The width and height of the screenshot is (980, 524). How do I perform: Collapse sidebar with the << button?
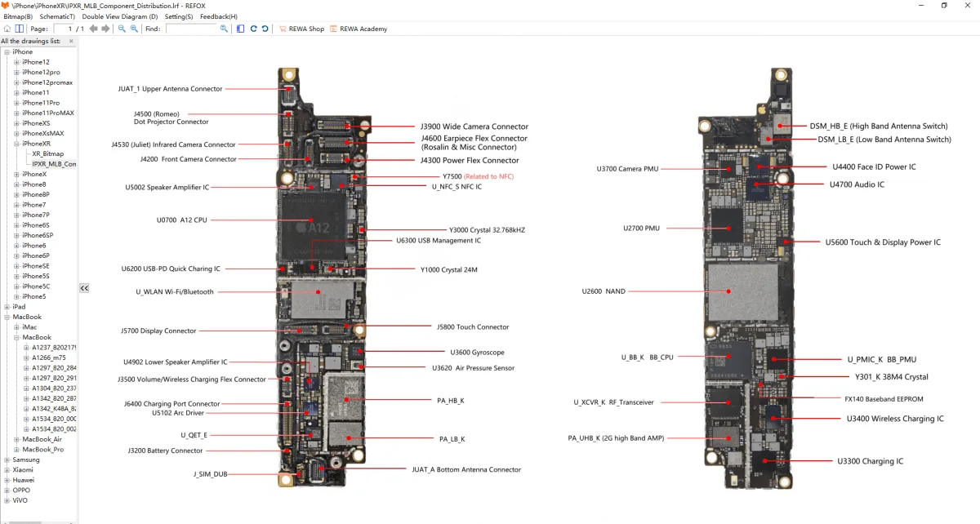84,287
